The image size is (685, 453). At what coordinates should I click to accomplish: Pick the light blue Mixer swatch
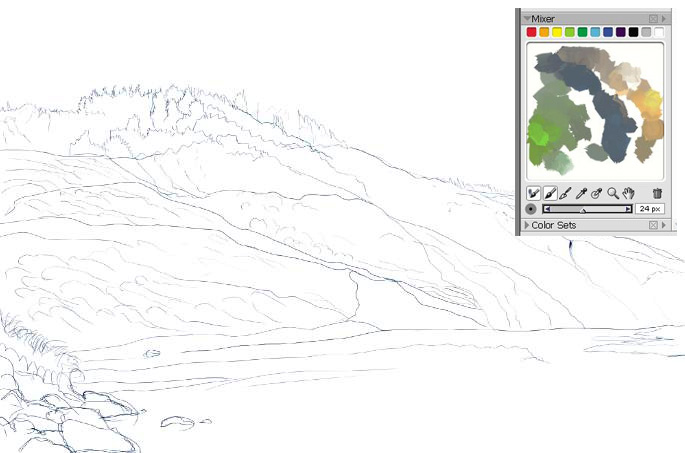coord(595,32)
